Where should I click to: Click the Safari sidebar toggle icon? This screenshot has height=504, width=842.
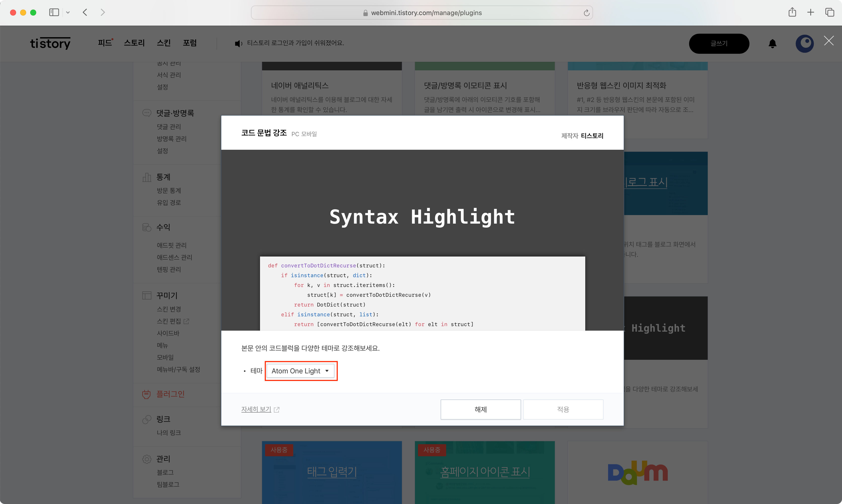click(54, 13)
